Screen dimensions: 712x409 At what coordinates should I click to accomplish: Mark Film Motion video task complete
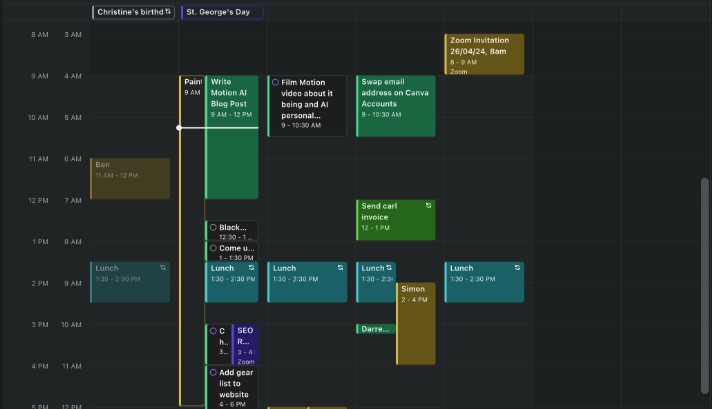[x=275, y=82]
